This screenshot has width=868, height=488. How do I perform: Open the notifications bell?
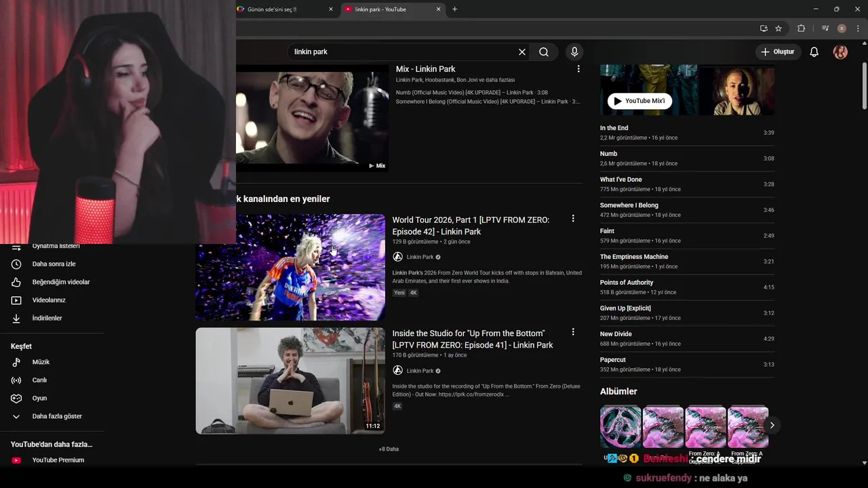pyautogui.click(x=814, y=52)
